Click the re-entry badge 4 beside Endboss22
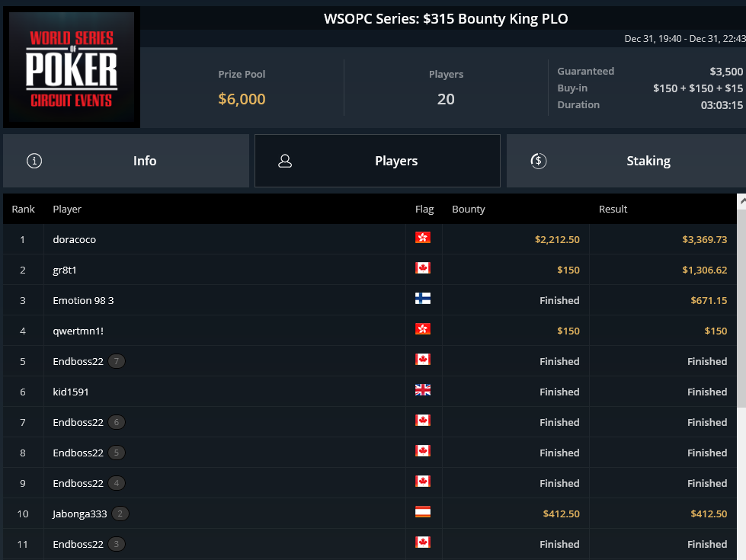Image resolution: width=746 pixels, height=560 pixels. point(117,483)
